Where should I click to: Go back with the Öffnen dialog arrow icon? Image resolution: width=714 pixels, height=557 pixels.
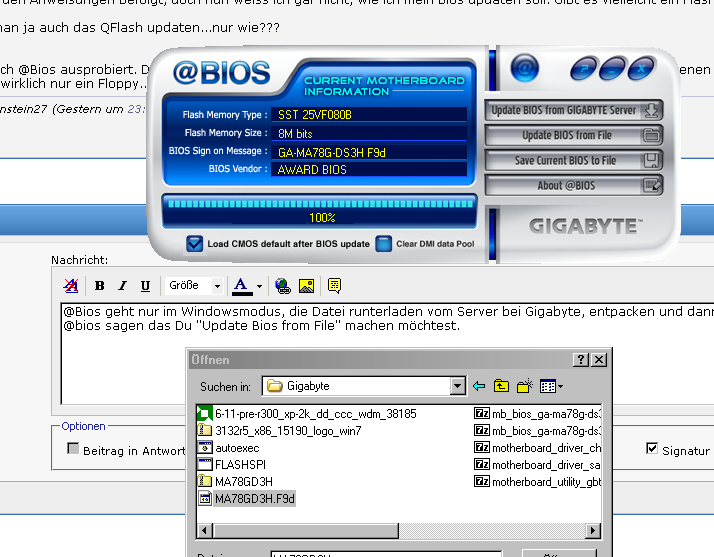479,386
